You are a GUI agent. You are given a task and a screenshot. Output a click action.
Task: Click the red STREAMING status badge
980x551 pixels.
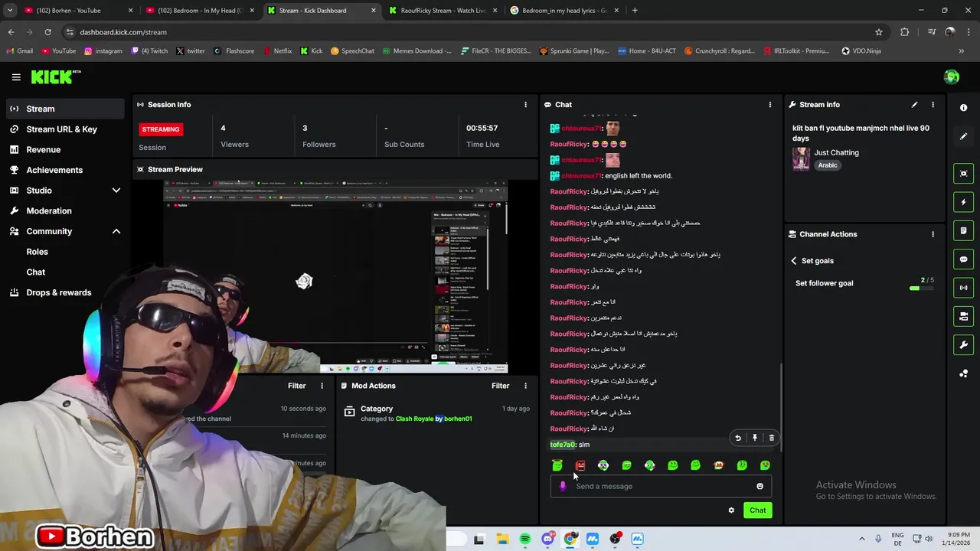click(x=161, y=129)
